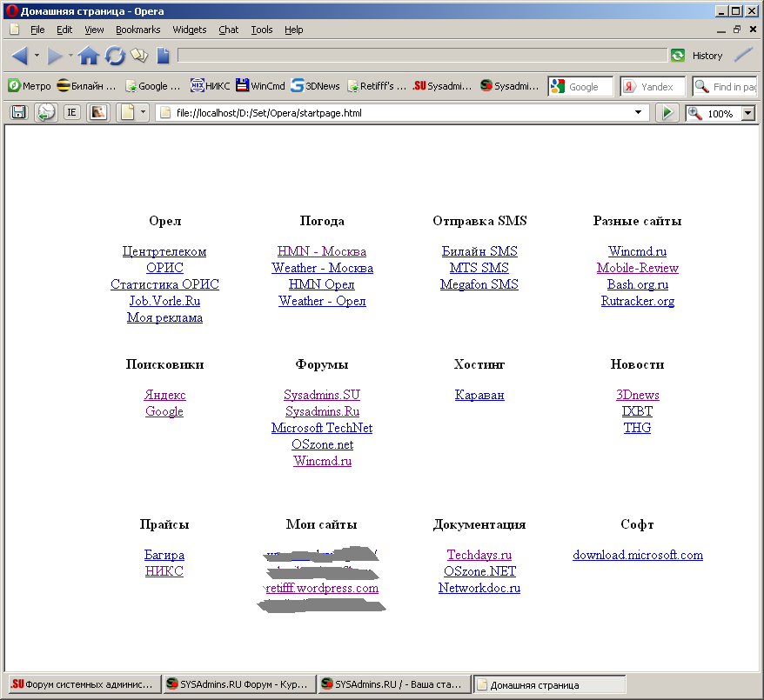Click the Find in page field
764x700 pixels.
tap(725, 87)
